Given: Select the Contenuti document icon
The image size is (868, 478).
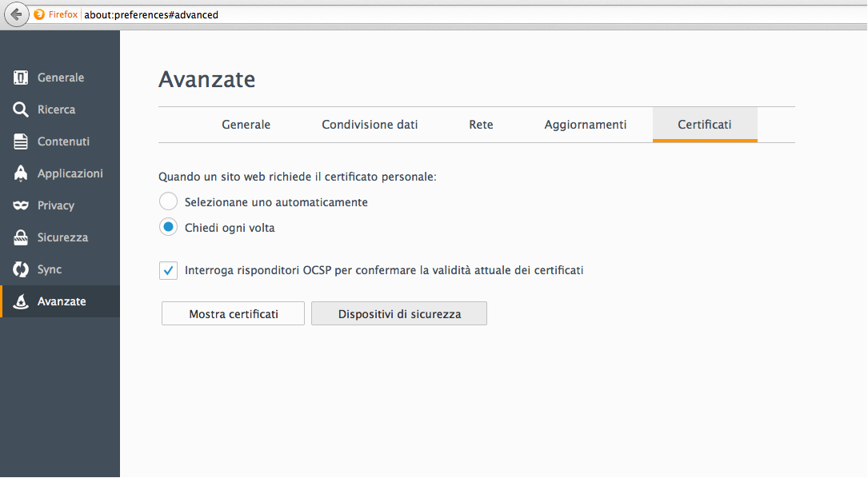Looking at the screenshot, I should pyautogui.click(x=21, y=141).
